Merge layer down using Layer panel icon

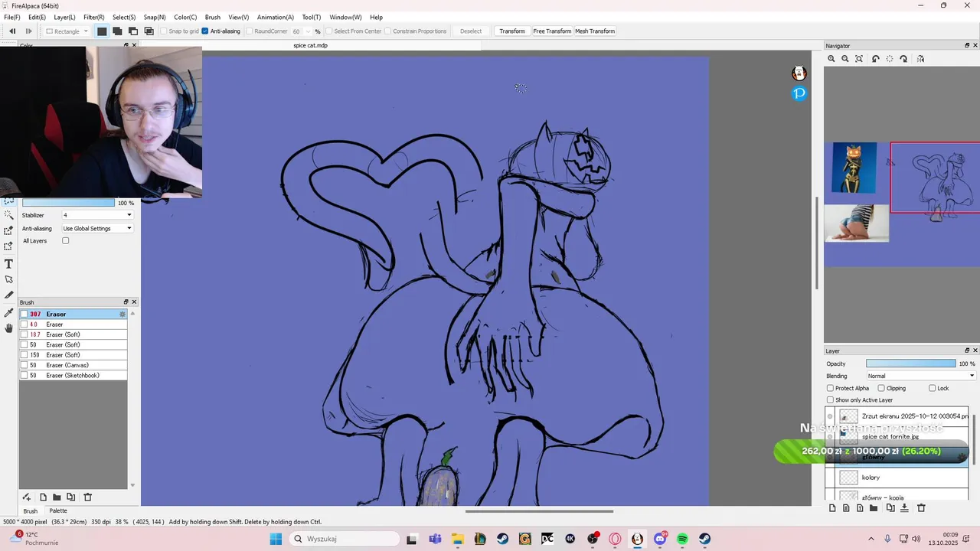click(x=904, y=508)
